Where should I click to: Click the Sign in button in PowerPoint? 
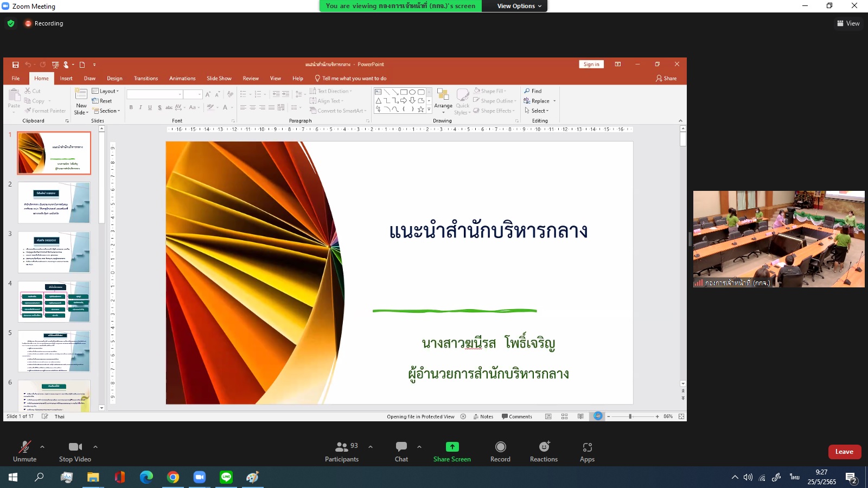[591, 65]
